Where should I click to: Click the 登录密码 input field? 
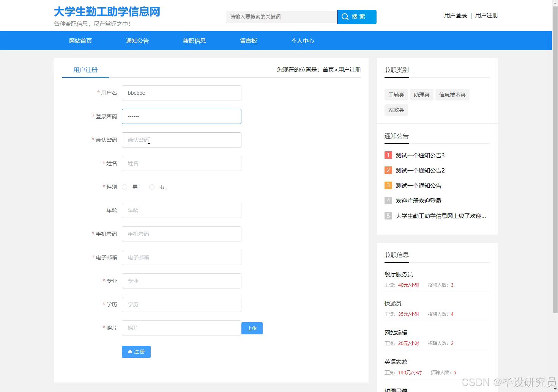tap(181, 116)
